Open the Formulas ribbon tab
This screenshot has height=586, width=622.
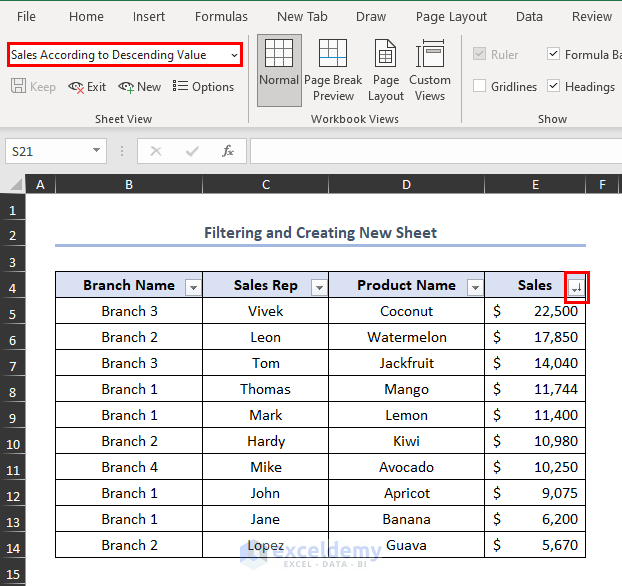coord(221,16)
